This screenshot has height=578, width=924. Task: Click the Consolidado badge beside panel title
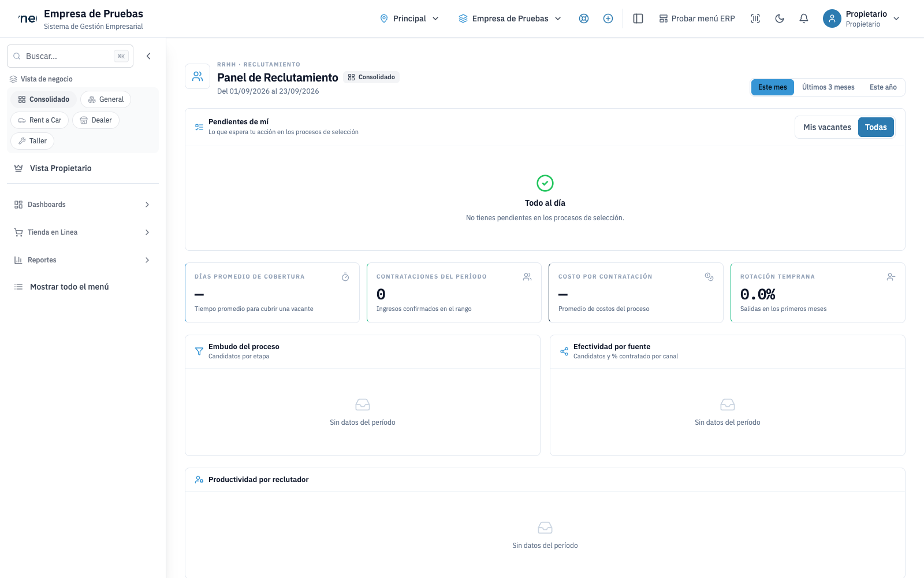pyautogui.click(x=371, y=77)
